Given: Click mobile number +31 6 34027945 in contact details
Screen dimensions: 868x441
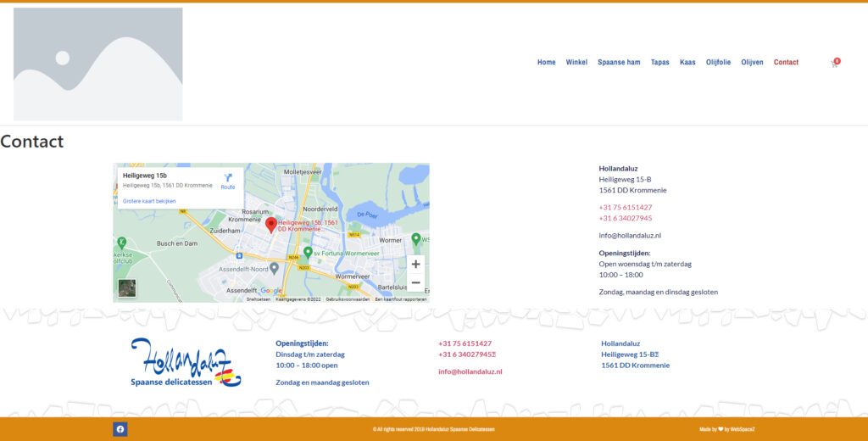Looking at the screenshot, I should [626, 218].
